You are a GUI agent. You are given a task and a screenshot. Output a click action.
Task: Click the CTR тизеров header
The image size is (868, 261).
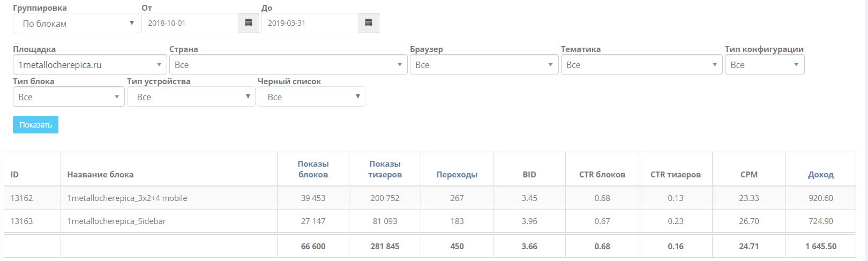coord(676,175)
